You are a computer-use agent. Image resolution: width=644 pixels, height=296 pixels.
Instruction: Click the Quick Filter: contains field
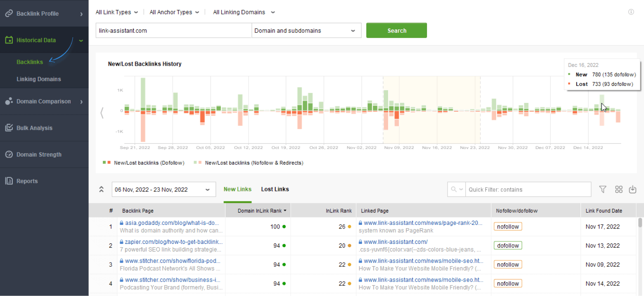pyautogui.click(x=528, y=189)
